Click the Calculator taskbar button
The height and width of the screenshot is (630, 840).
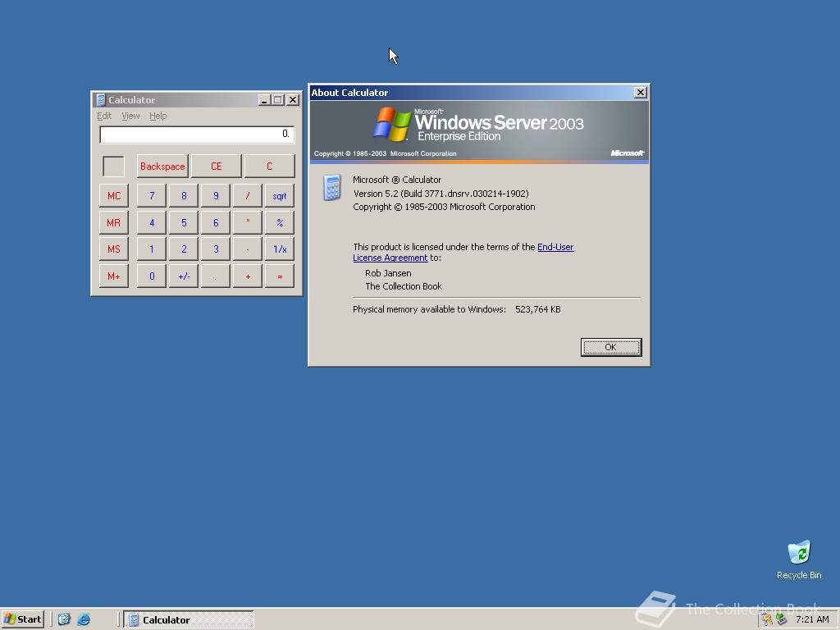pyautogui.click(x=189, y=620)
